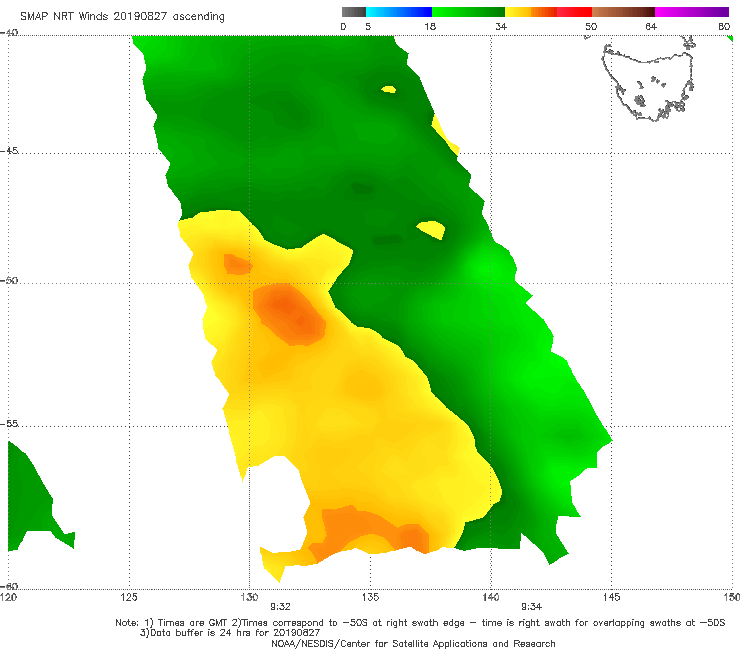
Task: Click the '64' label under the color bar
Action: pos(651,27)
